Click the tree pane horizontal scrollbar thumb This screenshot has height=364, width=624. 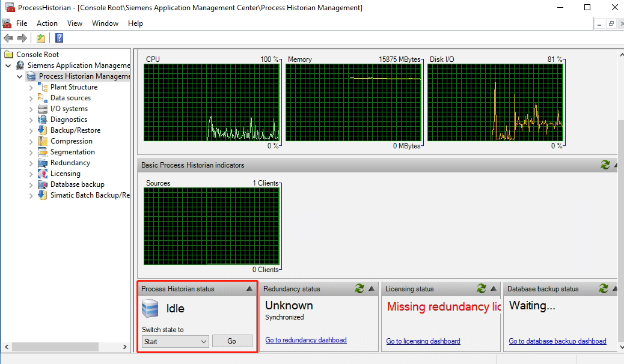coord(55,347)
